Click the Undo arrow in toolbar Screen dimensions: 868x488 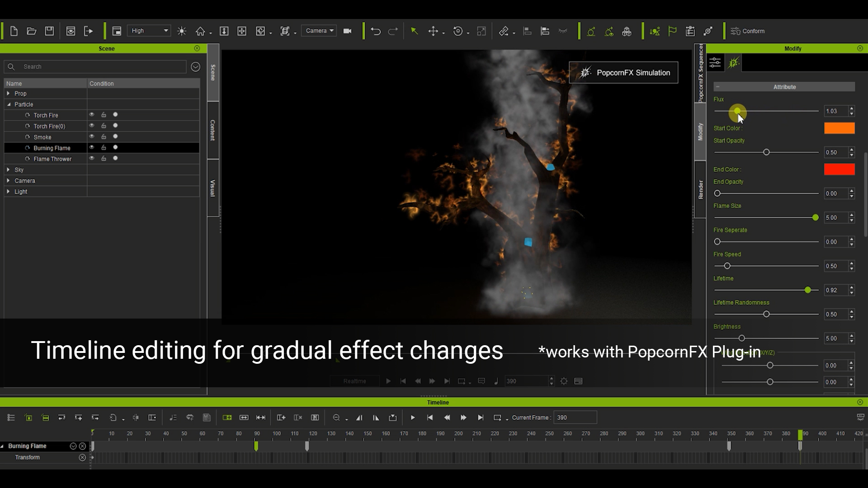coord(376,31)
